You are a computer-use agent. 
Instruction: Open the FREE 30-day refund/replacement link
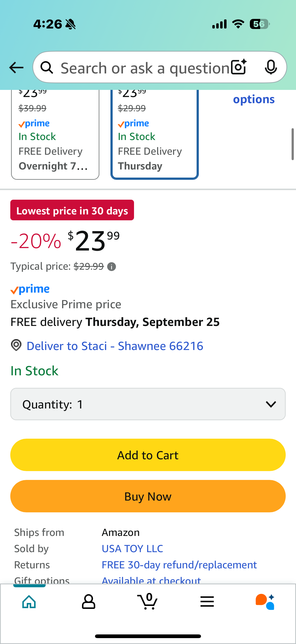(x=179, y=565)
